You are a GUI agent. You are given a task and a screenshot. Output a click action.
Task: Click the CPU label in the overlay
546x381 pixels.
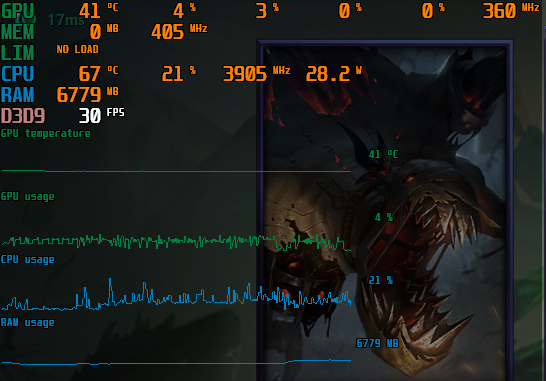tap(18, 74)
